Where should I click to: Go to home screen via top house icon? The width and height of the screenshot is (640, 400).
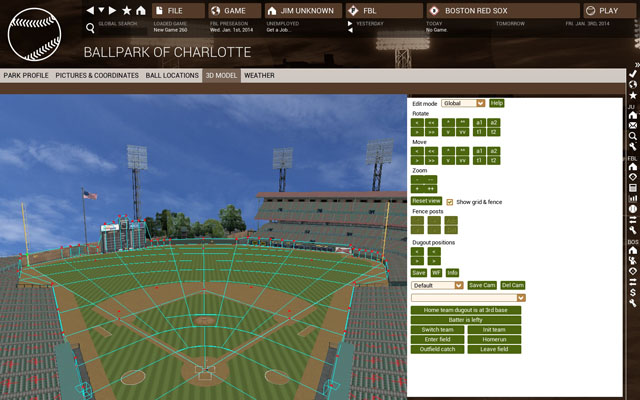(141, 11)
